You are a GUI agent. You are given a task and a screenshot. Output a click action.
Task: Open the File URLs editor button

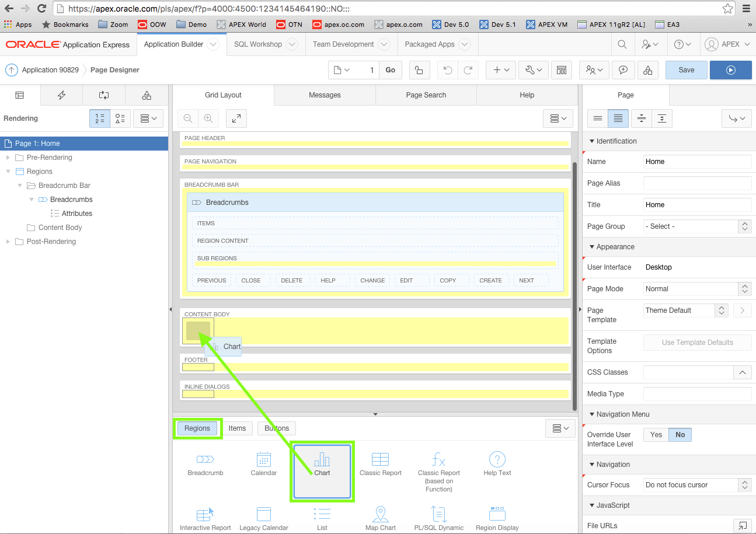742,526
